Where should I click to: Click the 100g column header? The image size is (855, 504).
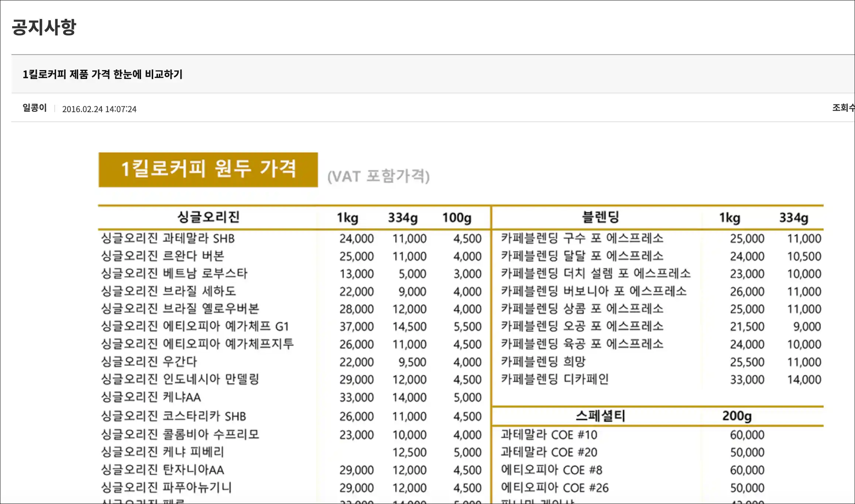457,218
